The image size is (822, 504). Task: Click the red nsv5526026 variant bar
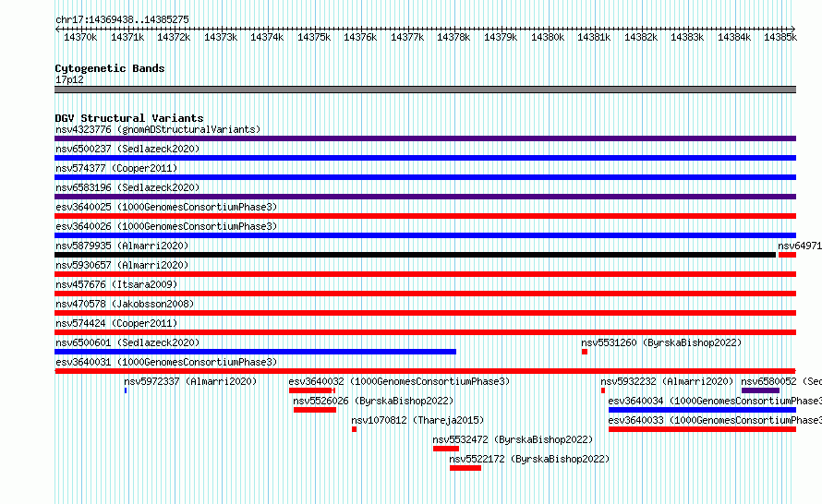(x=315, y=410)
